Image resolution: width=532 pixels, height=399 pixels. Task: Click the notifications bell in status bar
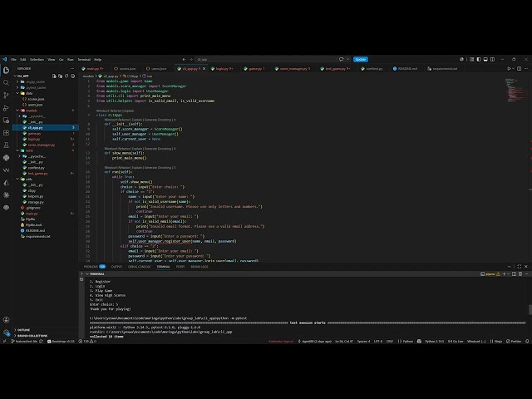[527, 342]
